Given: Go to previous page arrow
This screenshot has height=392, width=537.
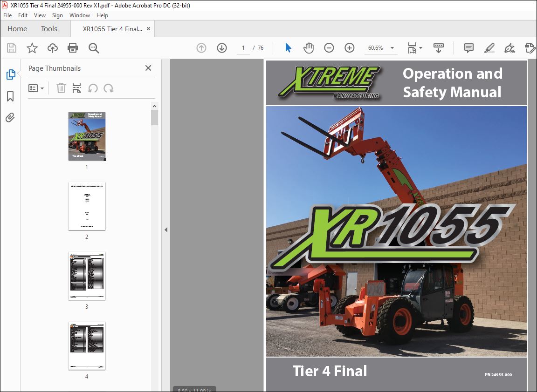Looking at the screenshot, I should (201, 48).
